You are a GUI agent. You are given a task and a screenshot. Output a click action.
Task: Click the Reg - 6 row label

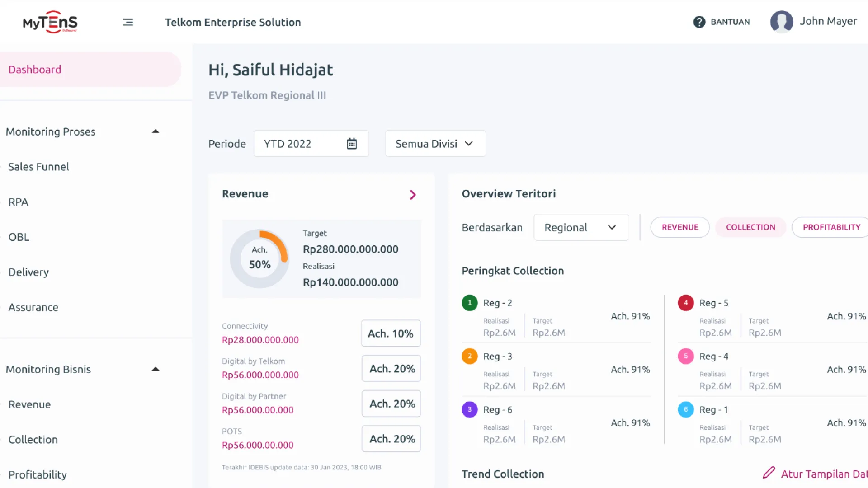coord(497,410)
